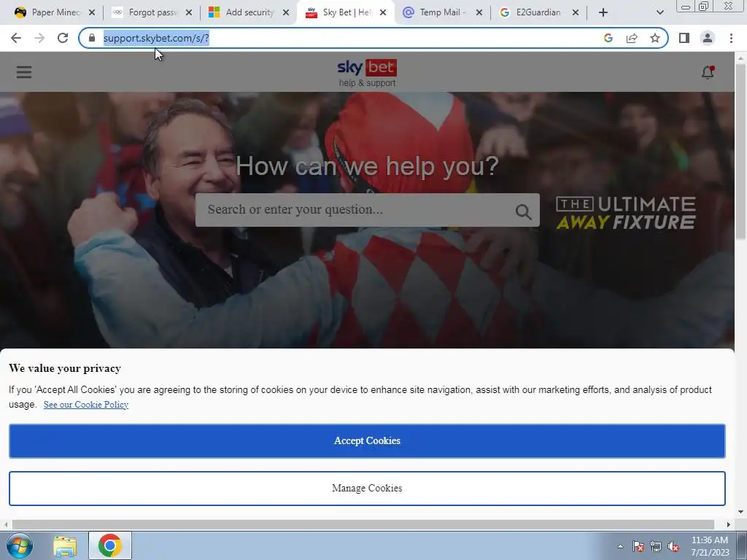Open the Windows Start menu
Screen dimensions: 747x560
coord(20,545)
